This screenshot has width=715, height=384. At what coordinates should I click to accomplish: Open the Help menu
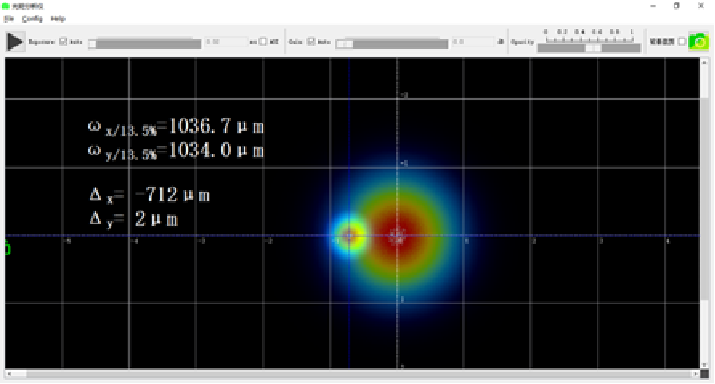point(58,19)
